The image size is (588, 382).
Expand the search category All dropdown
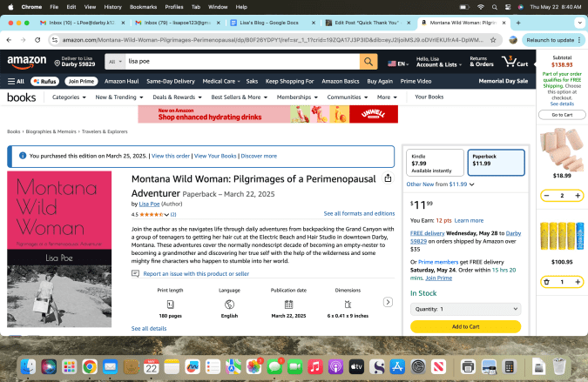pos(115,62)
